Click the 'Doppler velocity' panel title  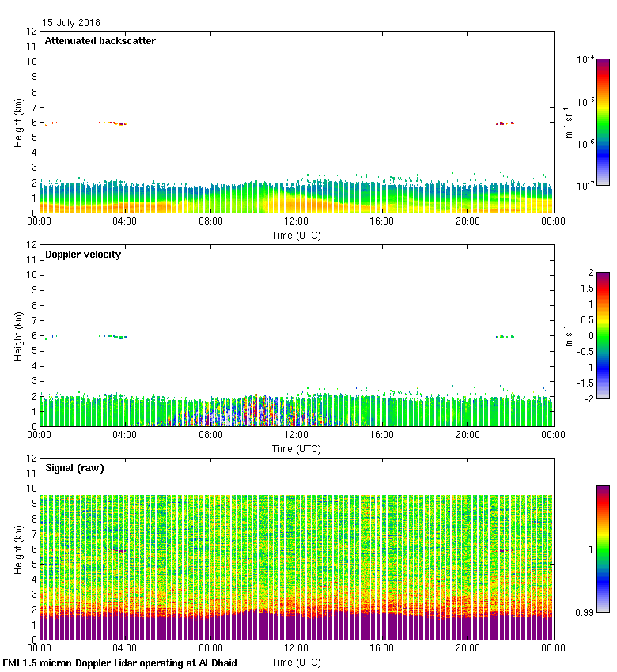click(x=83, y=255)
